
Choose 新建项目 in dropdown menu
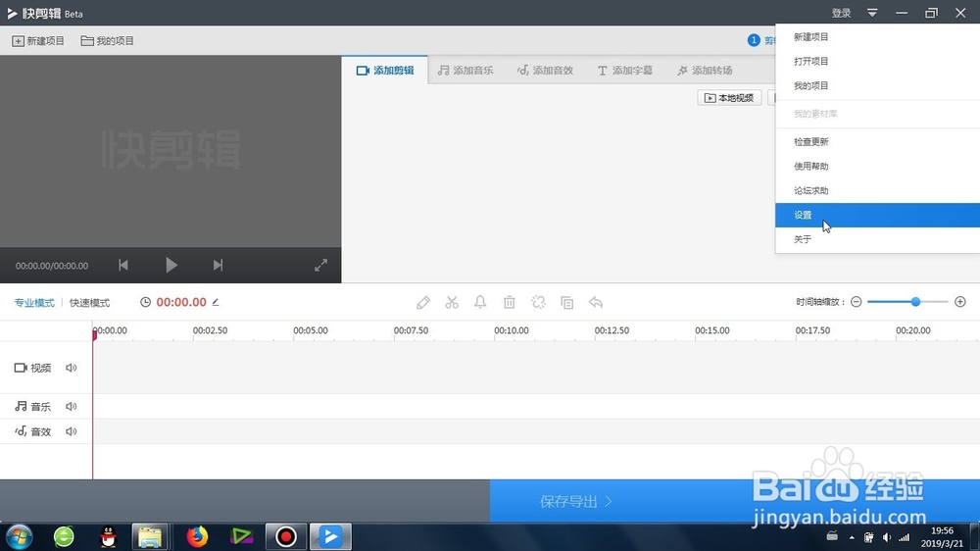877,37
